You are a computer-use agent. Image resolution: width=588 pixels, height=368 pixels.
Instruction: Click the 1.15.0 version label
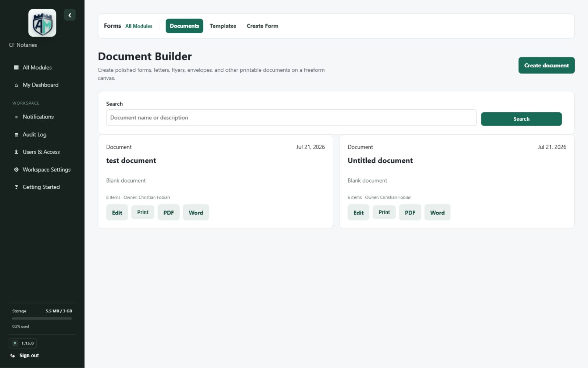28,343
